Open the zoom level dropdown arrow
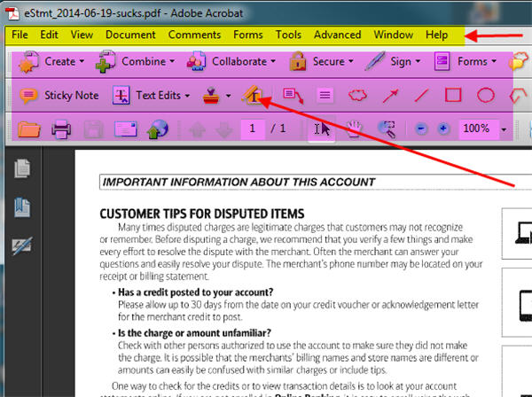Screen dimensions: 532x397 (x=505, y=129)
